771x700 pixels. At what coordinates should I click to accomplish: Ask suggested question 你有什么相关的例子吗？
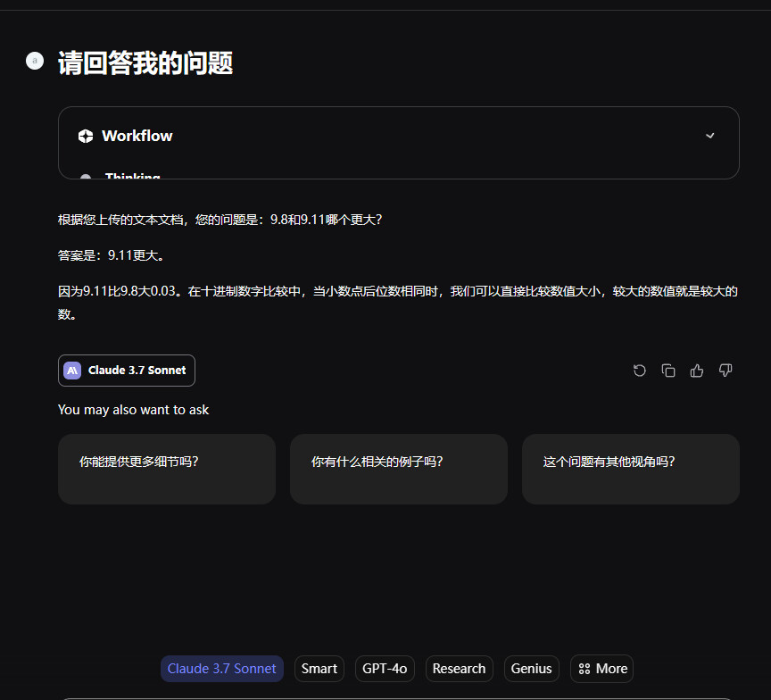pos(399,469)
